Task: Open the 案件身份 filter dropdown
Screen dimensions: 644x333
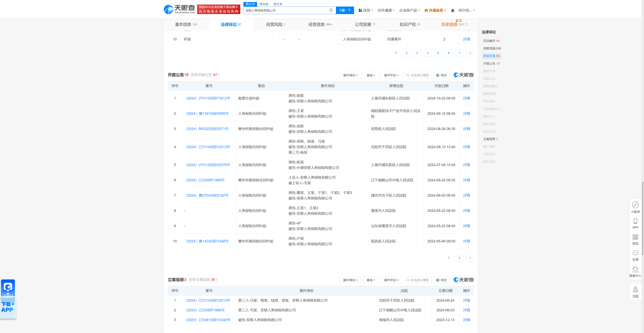Action: click(351, 75)
